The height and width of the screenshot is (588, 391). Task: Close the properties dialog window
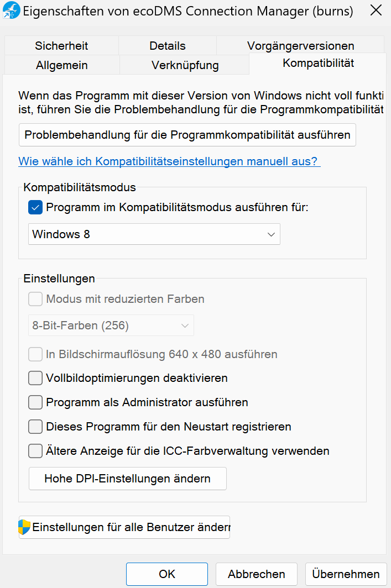(376, 11)
